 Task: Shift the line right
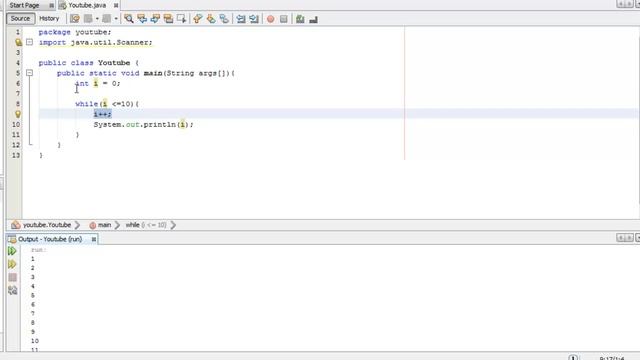(254, 19)
